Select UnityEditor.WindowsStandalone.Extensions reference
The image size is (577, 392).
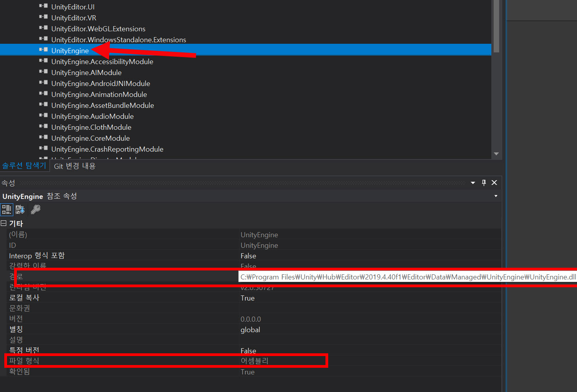click(x=119, y=39)
